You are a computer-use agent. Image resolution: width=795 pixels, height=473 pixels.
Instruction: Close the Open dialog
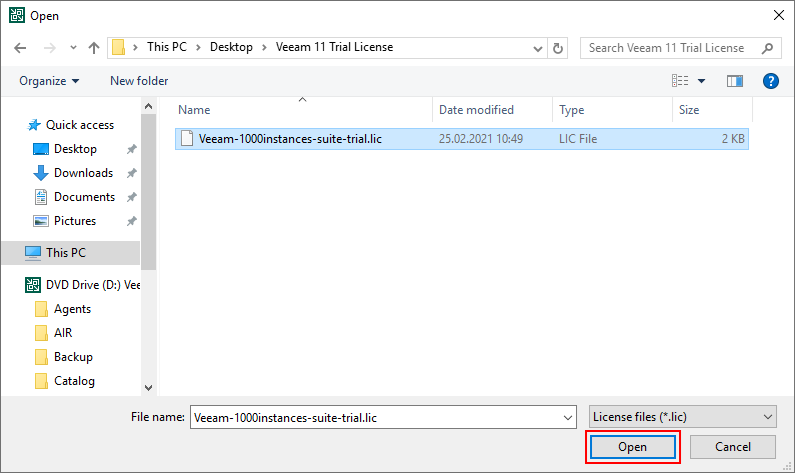[779, 15]
